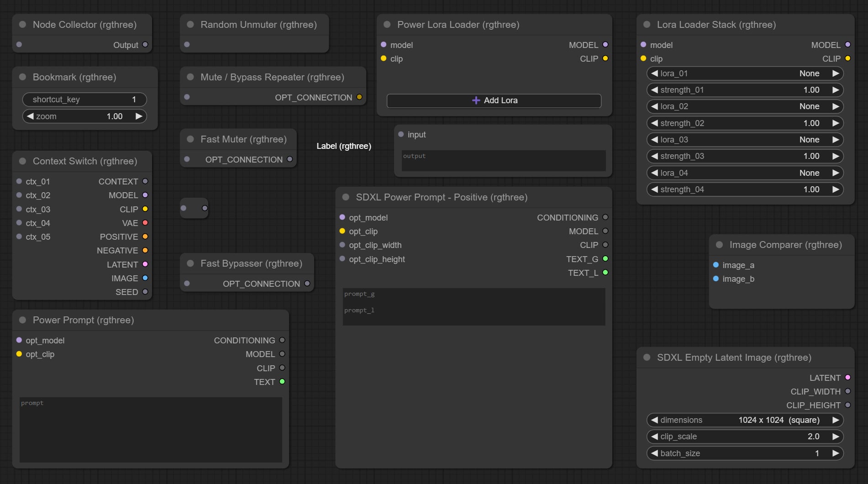
Task: Select previous lora_04 option with left arrow
Action: 654,173
